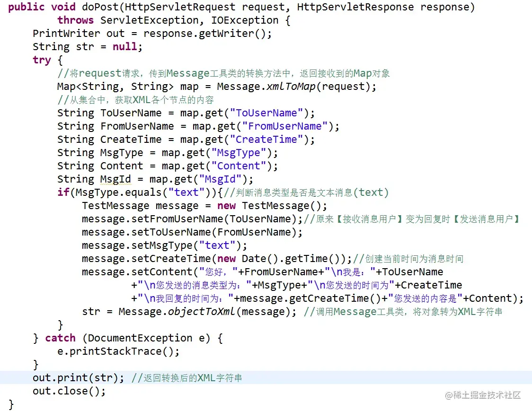This screenshot has width=532, height=411.
Task: Click the setToUserName method call
Action: point(171,232)
